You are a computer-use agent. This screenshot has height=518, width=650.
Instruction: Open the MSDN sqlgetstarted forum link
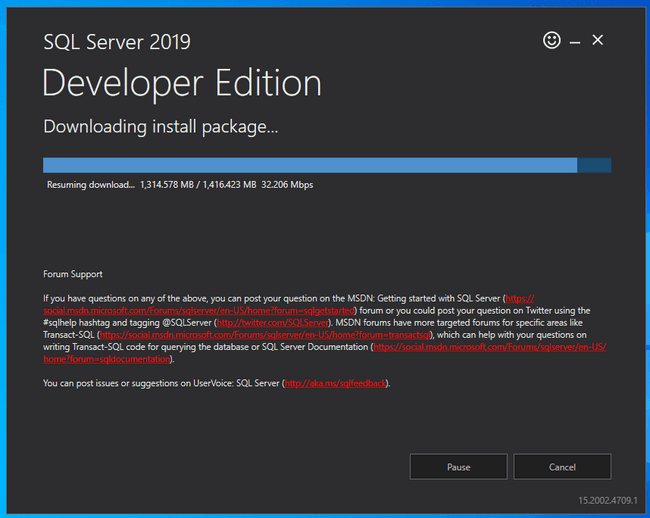click(x=199, y=311)
